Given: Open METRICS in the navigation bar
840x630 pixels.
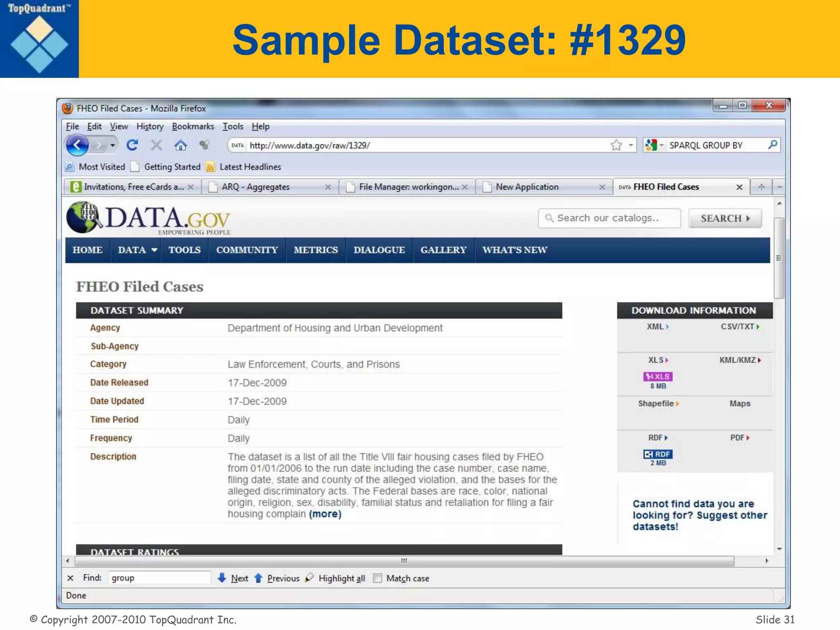Looking at the screenshot, I should pos(316,250).
